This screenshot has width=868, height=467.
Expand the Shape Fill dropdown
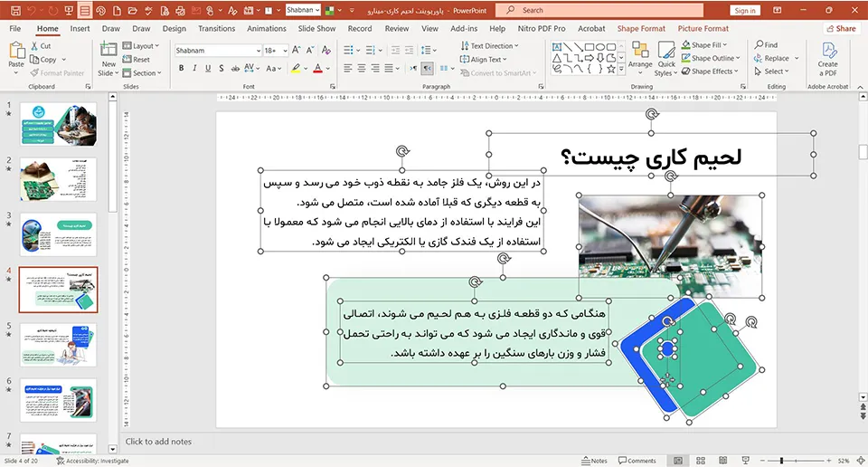point(704,45)
